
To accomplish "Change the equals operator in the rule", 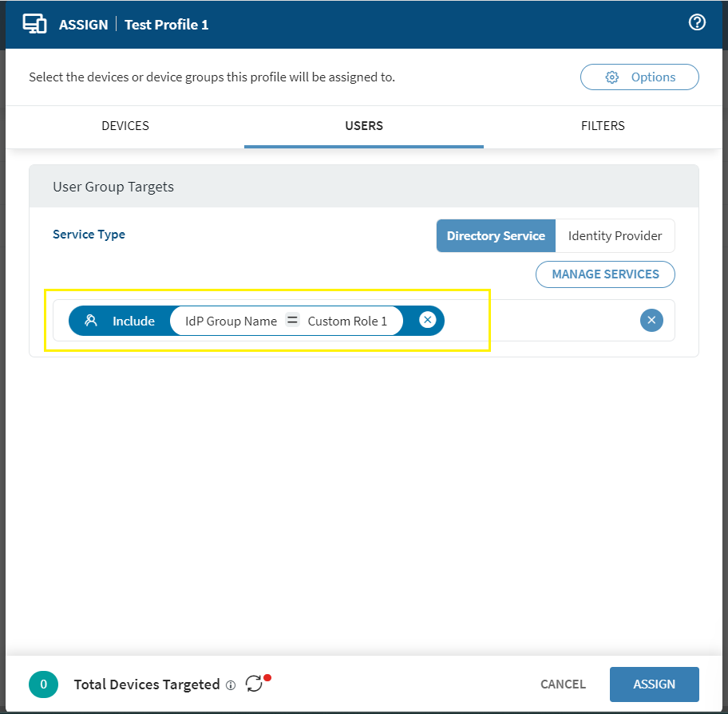I will tap(293, 321).
